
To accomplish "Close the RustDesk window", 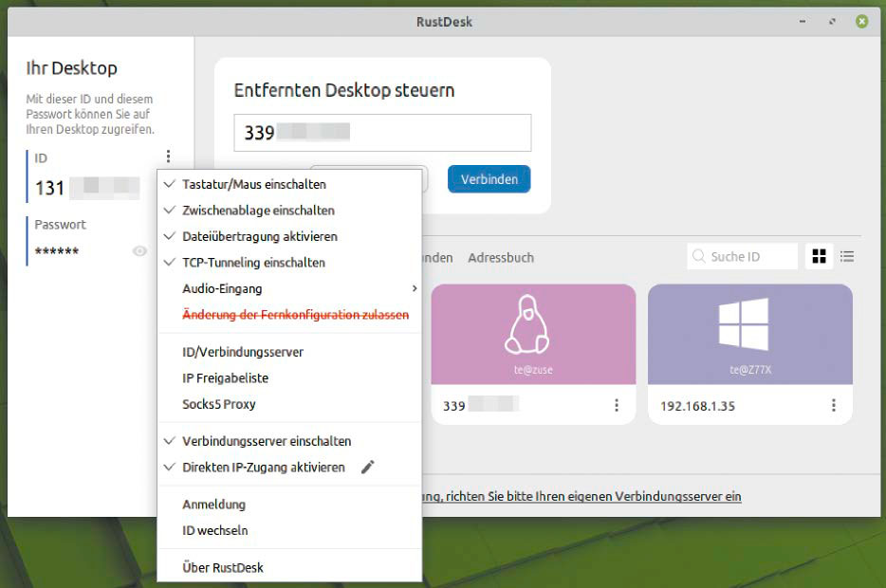I will pyautogui.click(x=861, y=22).
